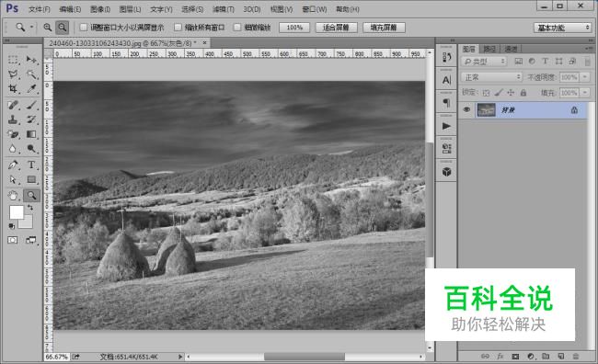
Task: Select the Polygonal Lasso tool
Action: pos(13,74)
